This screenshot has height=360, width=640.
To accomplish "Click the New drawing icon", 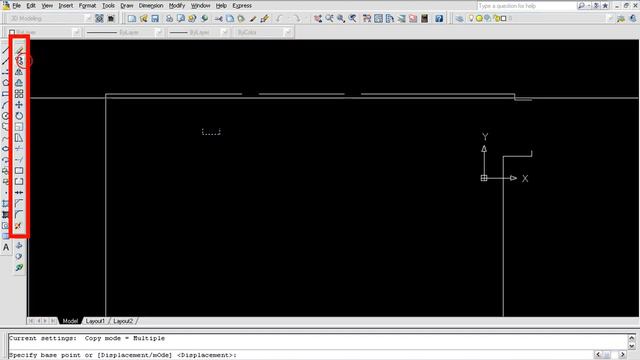I will (131, 18).
